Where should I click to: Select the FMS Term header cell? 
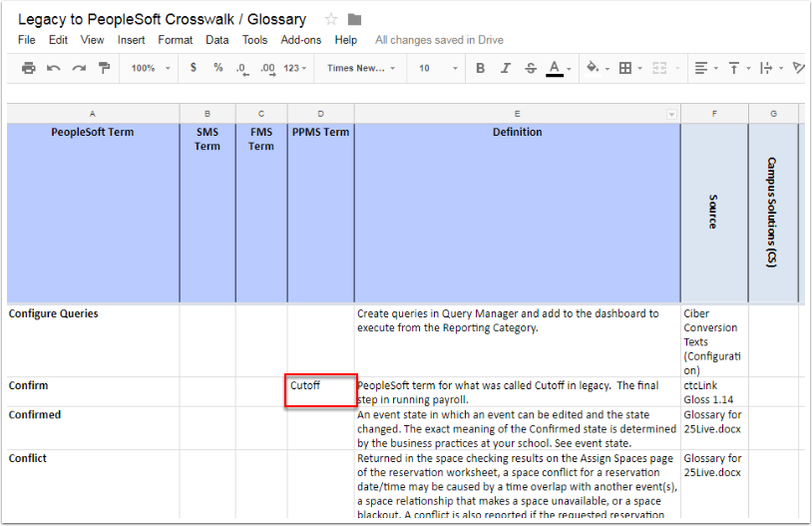tap(261, 213)
